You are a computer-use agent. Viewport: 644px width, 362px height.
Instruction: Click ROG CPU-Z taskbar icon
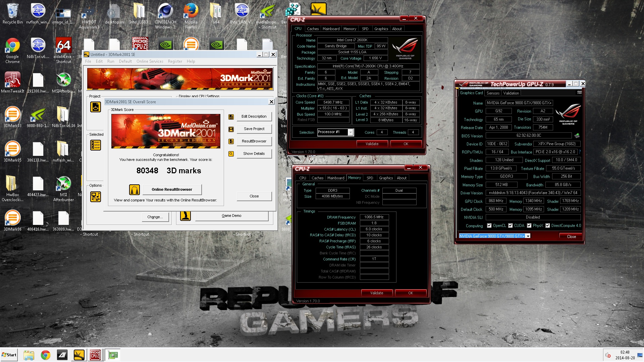(95, 355)
